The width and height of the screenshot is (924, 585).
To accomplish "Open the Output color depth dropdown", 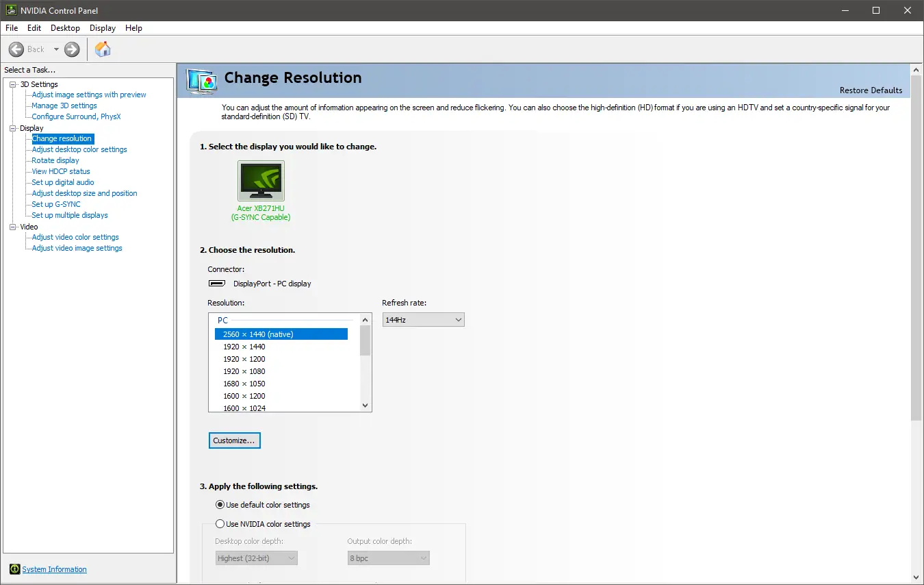I will (389, 558).
